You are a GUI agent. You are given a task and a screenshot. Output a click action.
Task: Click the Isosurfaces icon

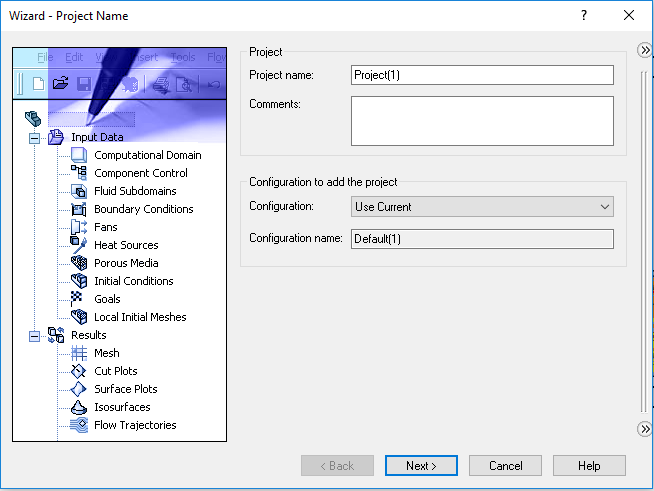tap(79, 407)
